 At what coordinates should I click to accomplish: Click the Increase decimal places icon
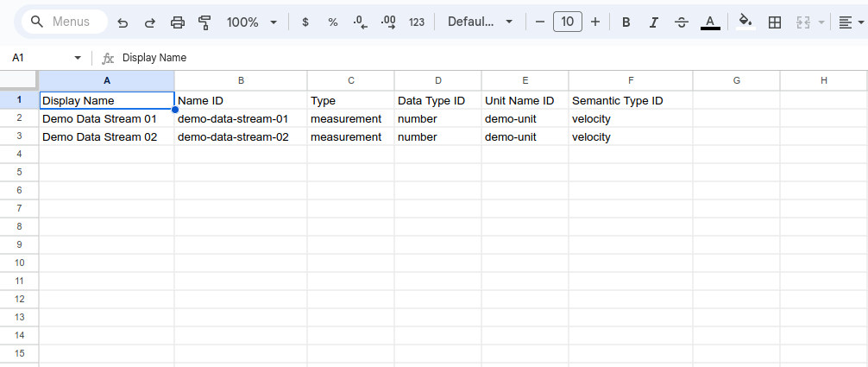tap(388, 22)
